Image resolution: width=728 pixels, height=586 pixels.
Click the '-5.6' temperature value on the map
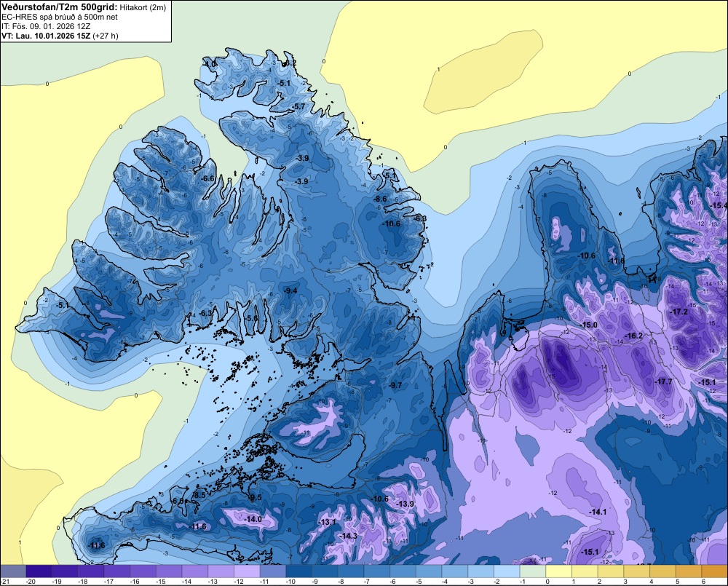[x=251, y=318]
